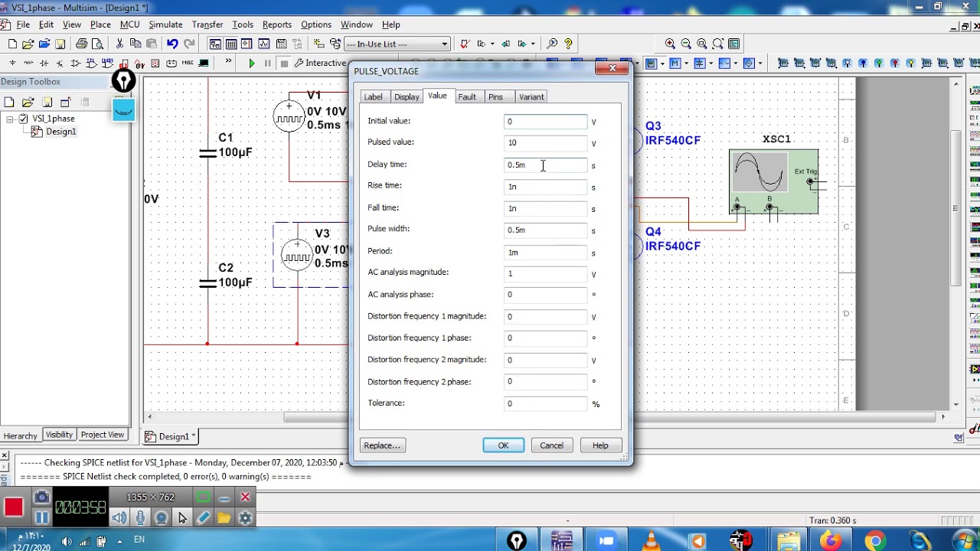
Task: Open the In-Use List dropdown
Action: [397, 44]
